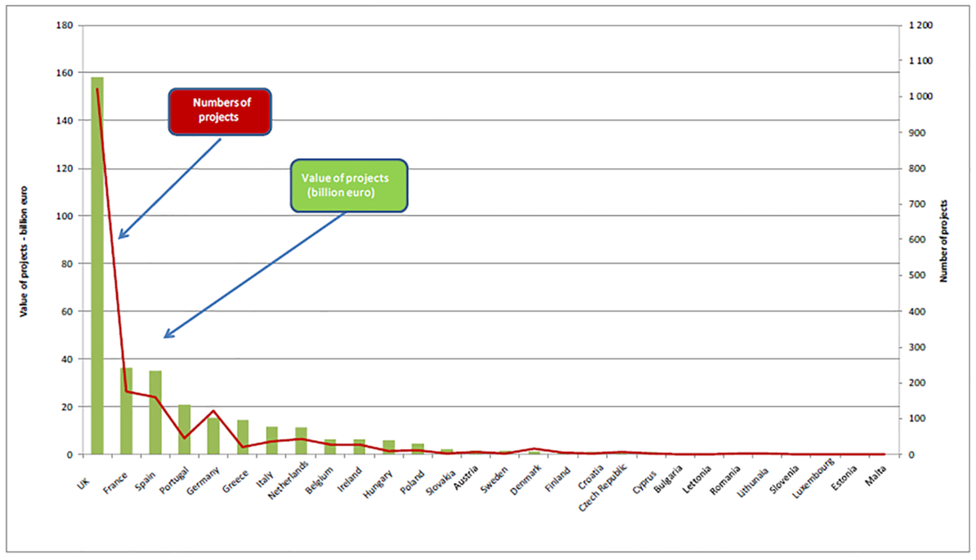
Task: Click the 'Malta' x-axis label
Action: tap(876, 475)
